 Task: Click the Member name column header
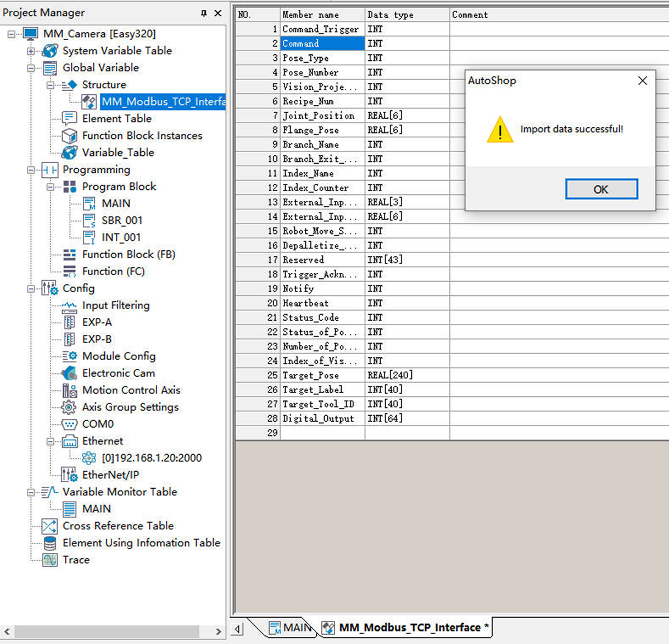click(322, 15)
